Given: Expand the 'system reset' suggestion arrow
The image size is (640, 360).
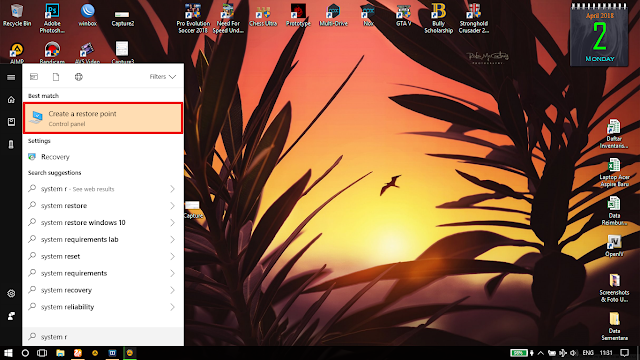Looking at the screenshot, I should point(172,256).
